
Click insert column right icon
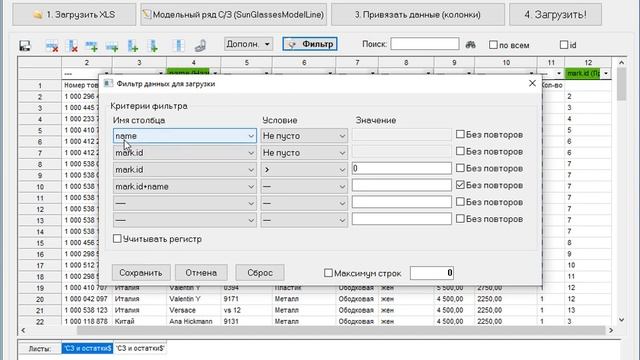coord(153,46)
